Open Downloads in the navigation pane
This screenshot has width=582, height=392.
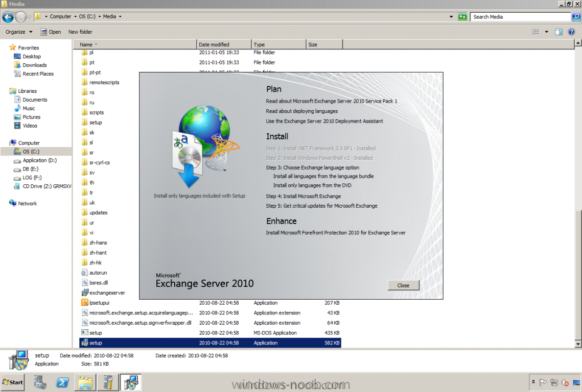tap(35, 65)
